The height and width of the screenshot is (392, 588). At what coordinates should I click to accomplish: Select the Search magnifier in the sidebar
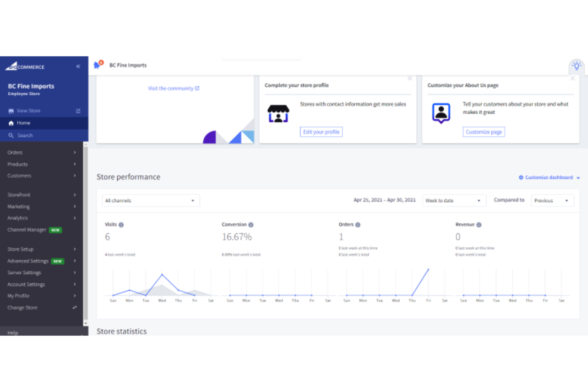click(x=11, y=135)
